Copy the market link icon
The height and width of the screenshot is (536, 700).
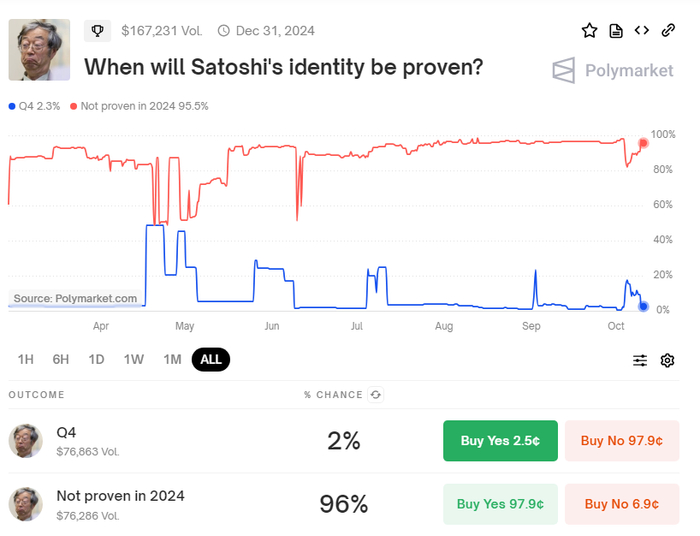(x=668, y=31)
